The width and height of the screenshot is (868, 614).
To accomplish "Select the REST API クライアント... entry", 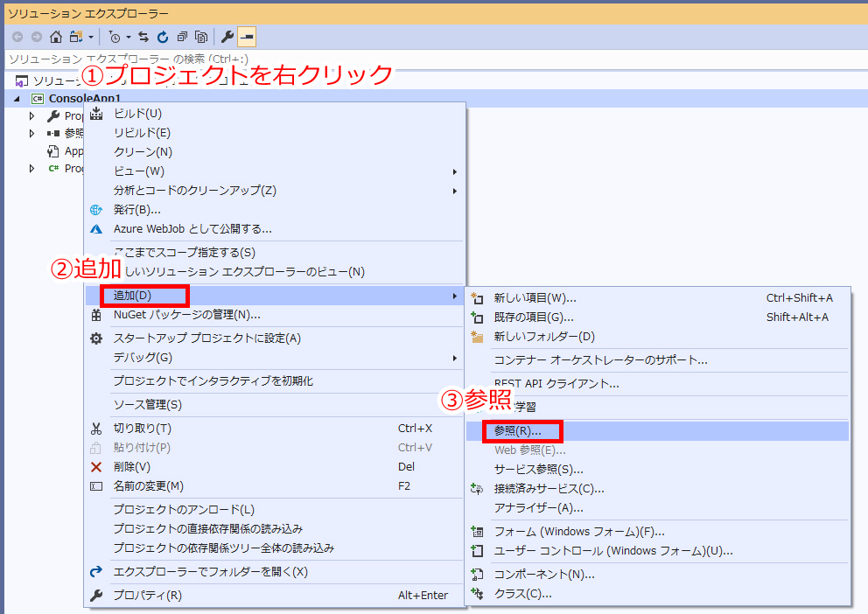I will (x=658, y=384).
